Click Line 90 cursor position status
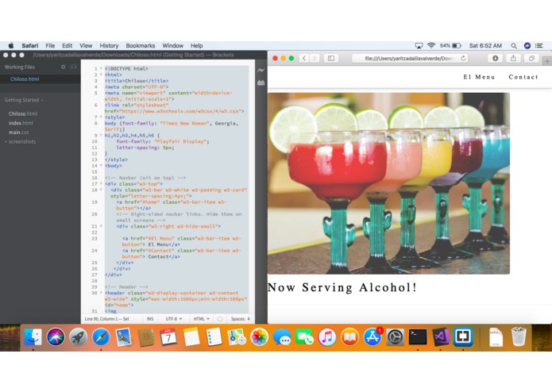Image resolution: width=552 pixels, height=392 pixels. pyautogui.click(x=107, y=319)
